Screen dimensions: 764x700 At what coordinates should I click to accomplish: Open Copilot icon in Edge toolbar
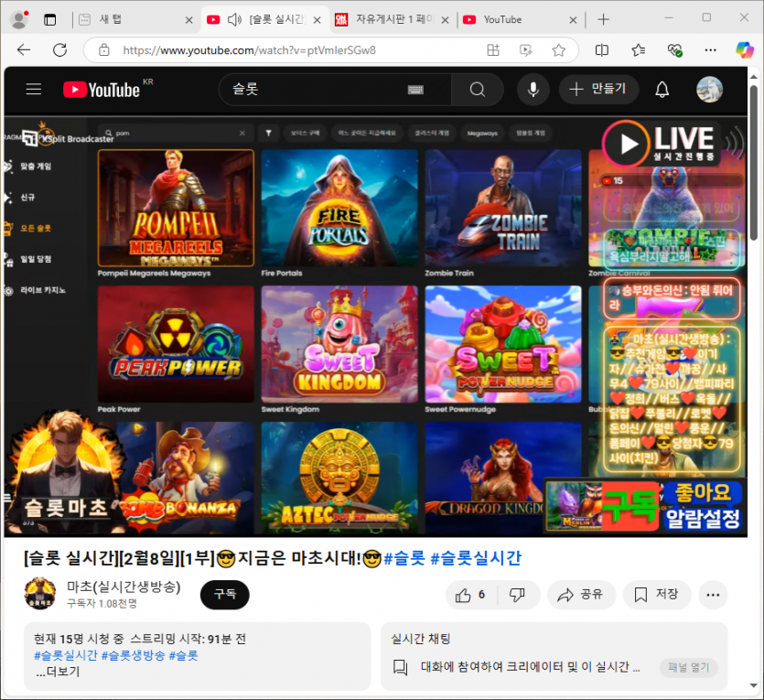coord(745,49)
